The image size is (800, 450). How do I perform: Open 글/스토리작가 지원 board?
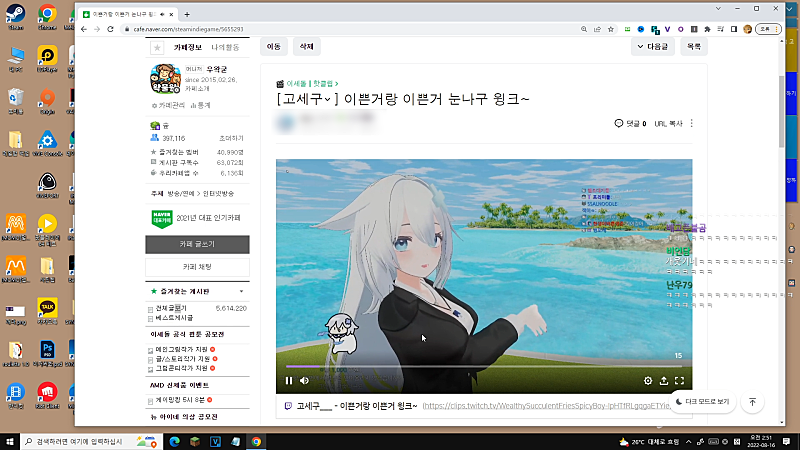tap(183, 359)
